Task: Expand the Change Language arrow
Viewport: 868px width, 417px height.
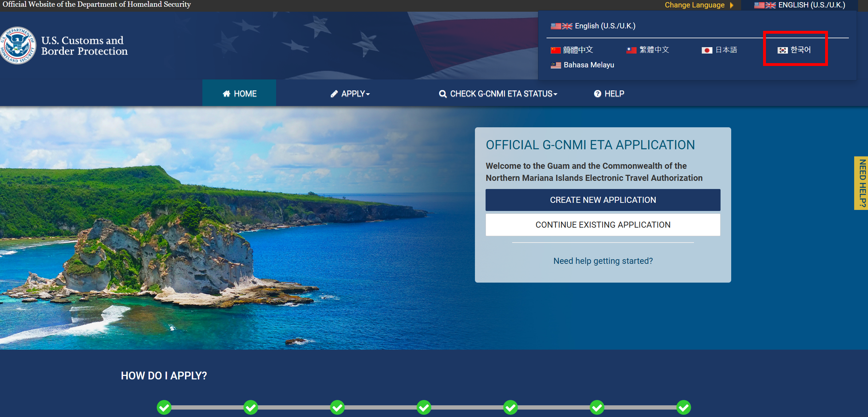Action: tap(732, 5)
